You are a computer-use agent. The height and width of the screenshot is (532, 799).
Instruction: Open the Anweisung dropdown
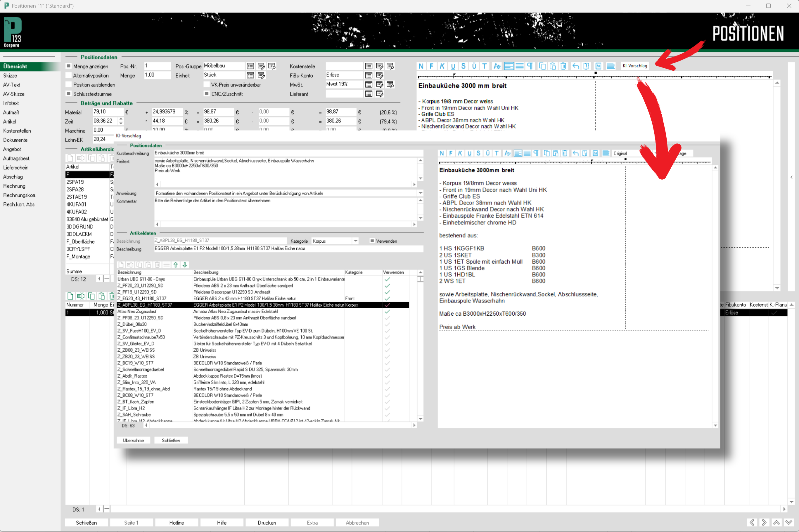(x=420, y=193)
